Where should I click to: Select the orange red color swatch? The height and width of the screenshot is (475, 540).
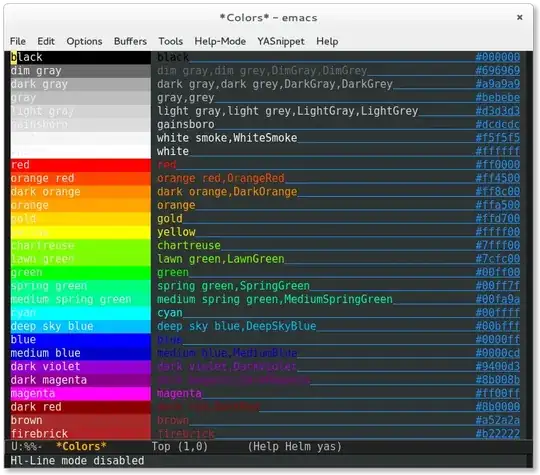(x=81, y=178)
